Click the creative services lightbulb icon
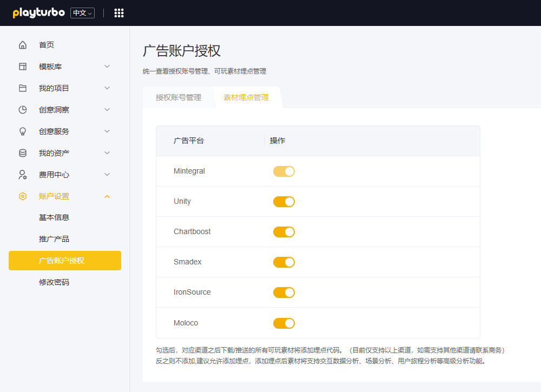 (23, 131)
